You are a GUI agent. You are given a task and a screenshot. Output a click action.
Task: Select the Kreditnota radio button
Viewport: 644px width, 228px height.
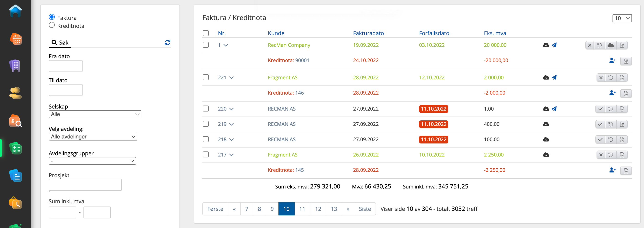point(52,25)
